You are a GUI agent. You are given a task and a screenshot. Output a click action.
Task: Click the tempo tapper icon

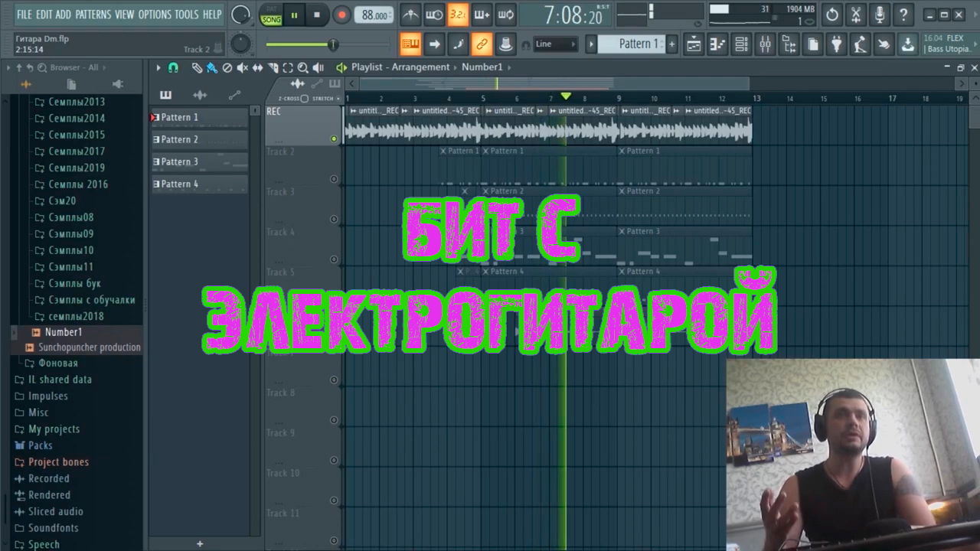tap(860, 44)
